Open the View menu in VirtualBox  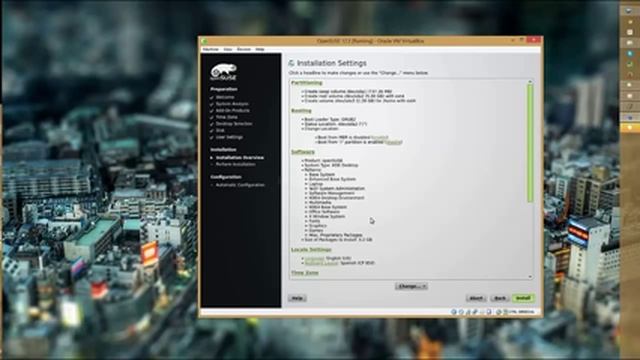228,49
